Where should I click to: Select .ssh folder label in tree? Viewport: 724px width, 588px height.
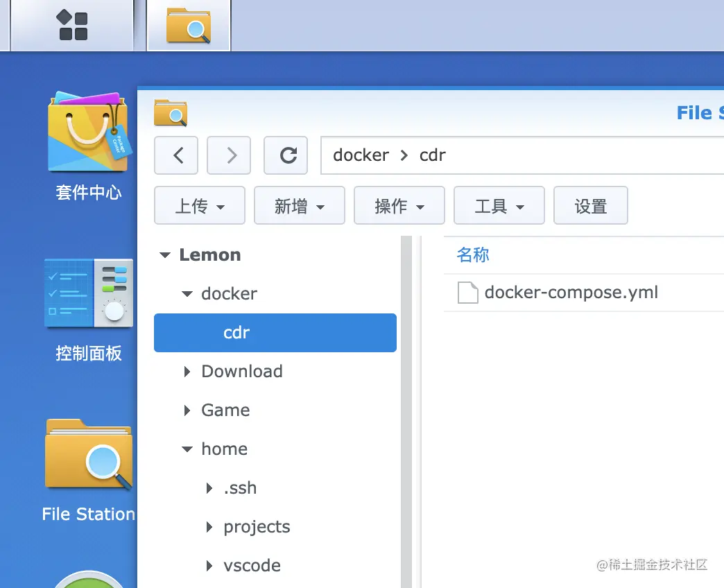coord(240,488)
